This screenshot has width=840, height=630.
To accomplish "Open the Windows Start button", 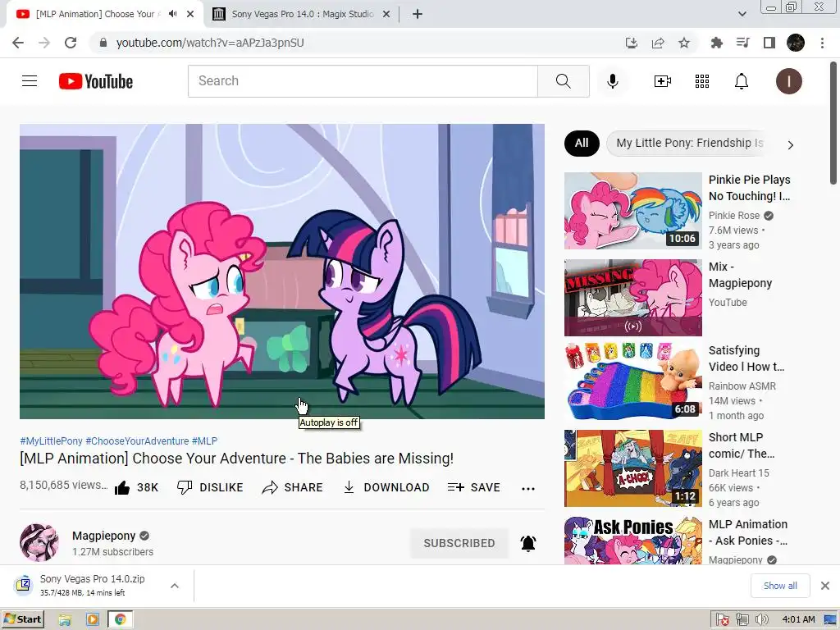I will pyautogui.click(x=22, y=619).
